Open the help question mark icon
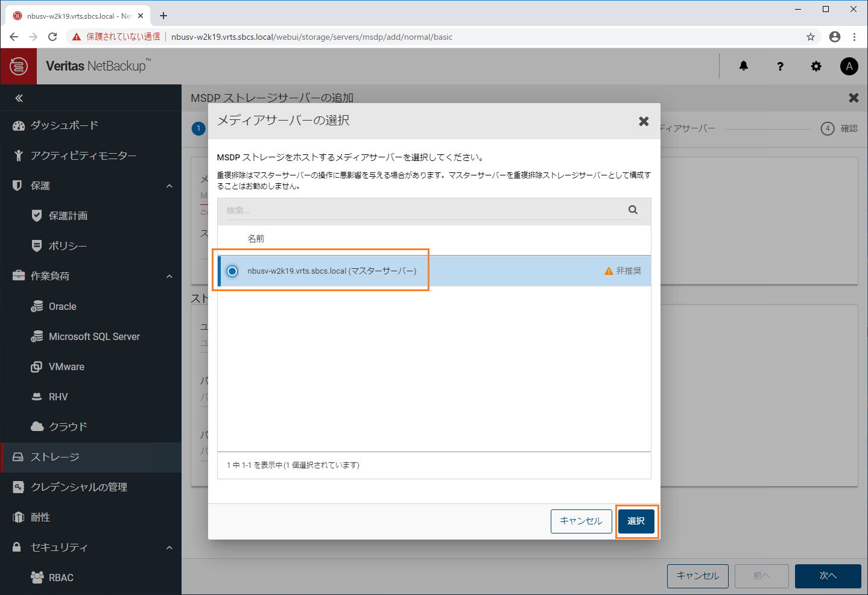Image resolution: width=868 pixels, height=595 pixels. (x=780, y=66)
